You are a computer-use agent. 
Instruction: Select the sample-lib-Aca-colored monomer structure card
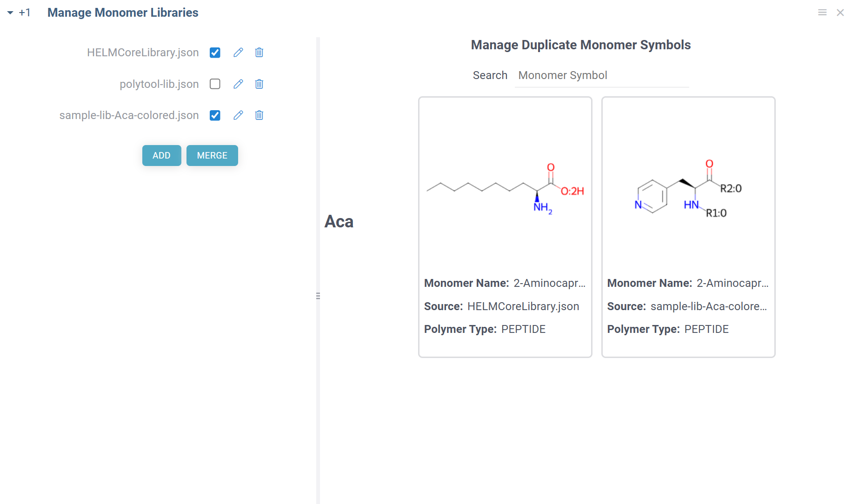(688, 226)
